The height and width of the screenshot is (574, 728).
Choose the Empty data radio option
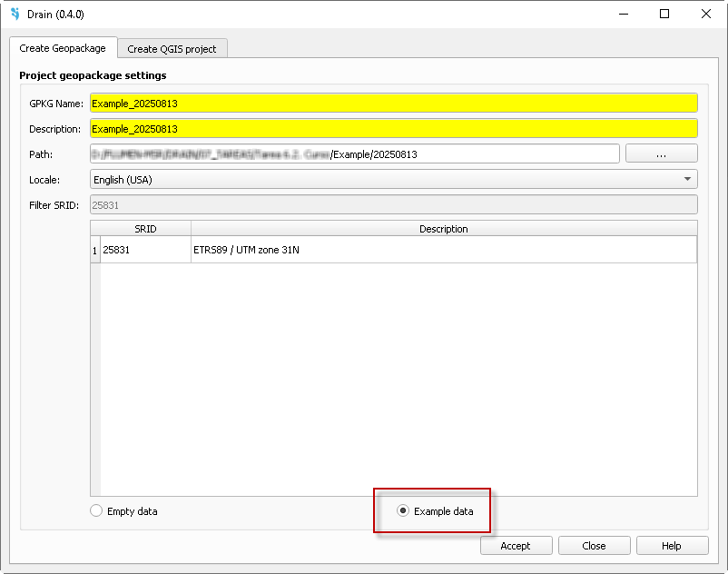pos(97,511)
